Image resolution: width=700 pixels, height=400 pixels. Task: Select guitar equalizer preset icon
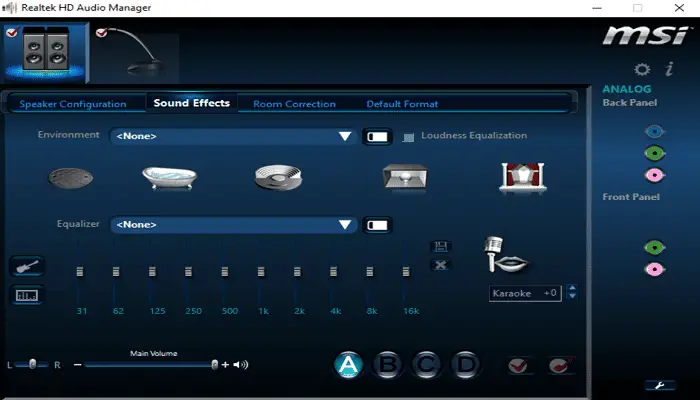(x=27, y=267)
